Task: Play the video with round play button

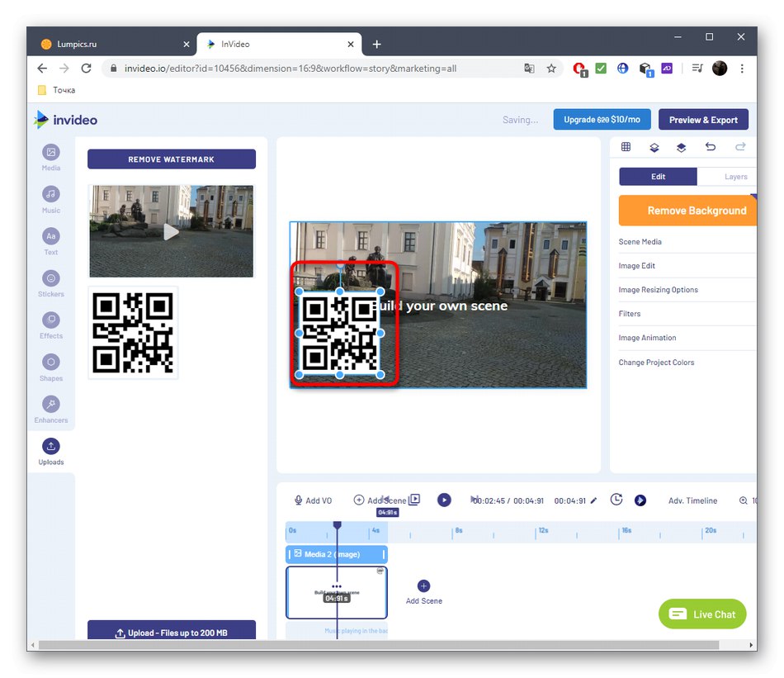Action: (444, 500)
